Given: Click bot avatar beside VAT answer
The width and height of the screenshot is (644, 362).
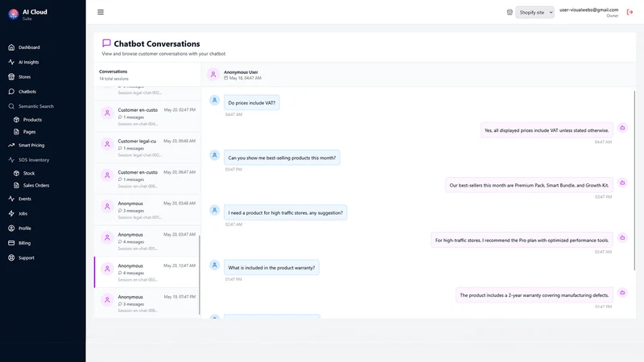Looking at the screenshot, I should [622, 128].
